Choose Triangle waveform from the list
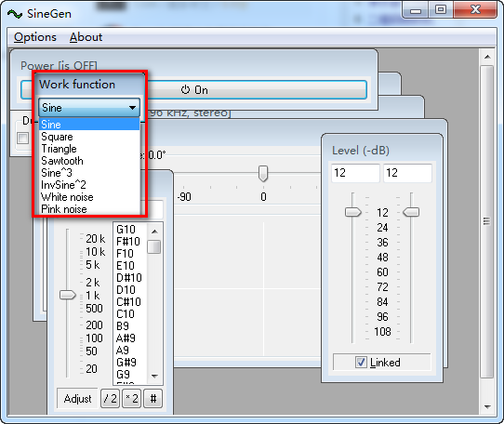This screenshot has width=504, height=424. point(89,149)
